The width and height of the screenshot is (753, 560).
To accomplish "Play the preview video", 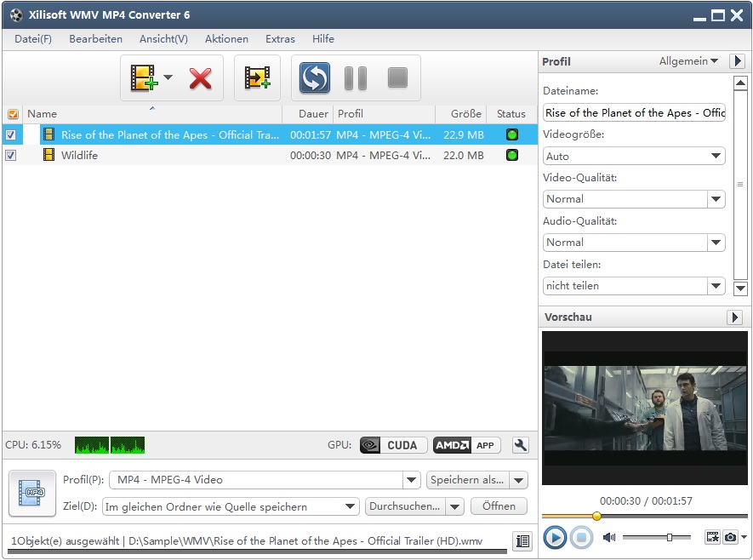I will (555, 537).
